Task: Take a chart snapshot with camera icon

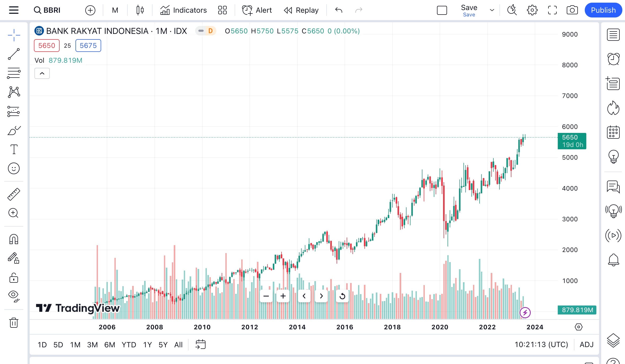Action: [572, 10]
